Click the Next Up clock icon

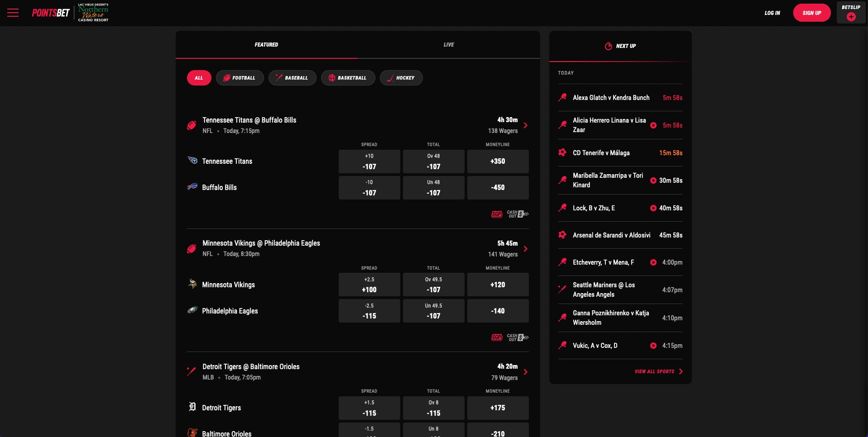(608, 46)
